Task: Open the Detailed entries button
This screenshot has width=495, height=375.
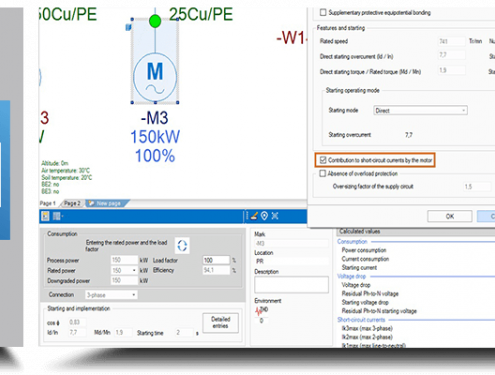Action: (x=220, y=322)
